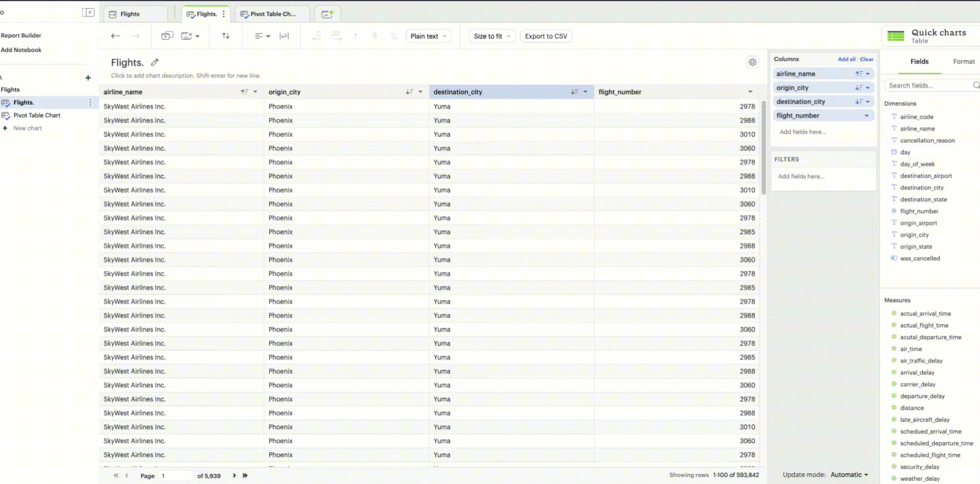The height and width of the screenshot is (484, 980).
Task: Click the back arrow in the toolbar
Action: tap(116, 36)
